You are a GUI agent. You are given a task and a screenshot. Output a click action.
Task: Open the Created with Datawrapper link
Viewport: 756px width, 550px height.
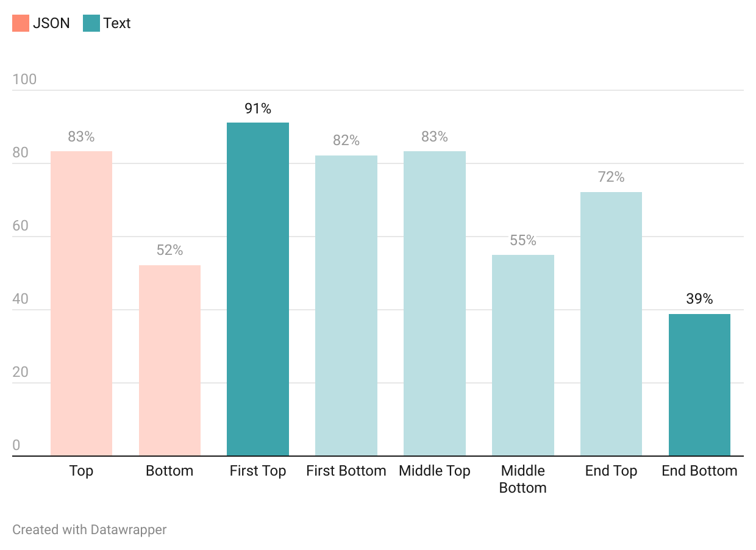click(x=90, y=529)
